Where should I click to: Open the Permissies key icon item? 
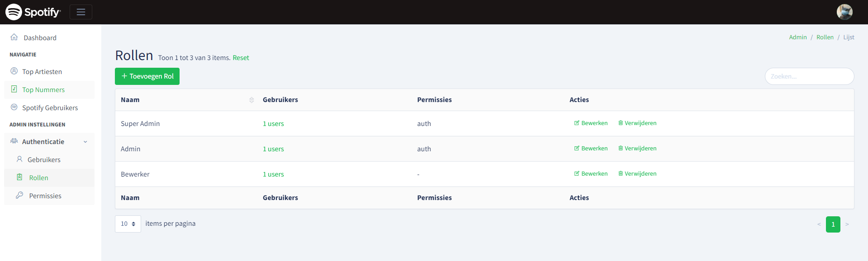pyautogui.click(x=19, y=196)
